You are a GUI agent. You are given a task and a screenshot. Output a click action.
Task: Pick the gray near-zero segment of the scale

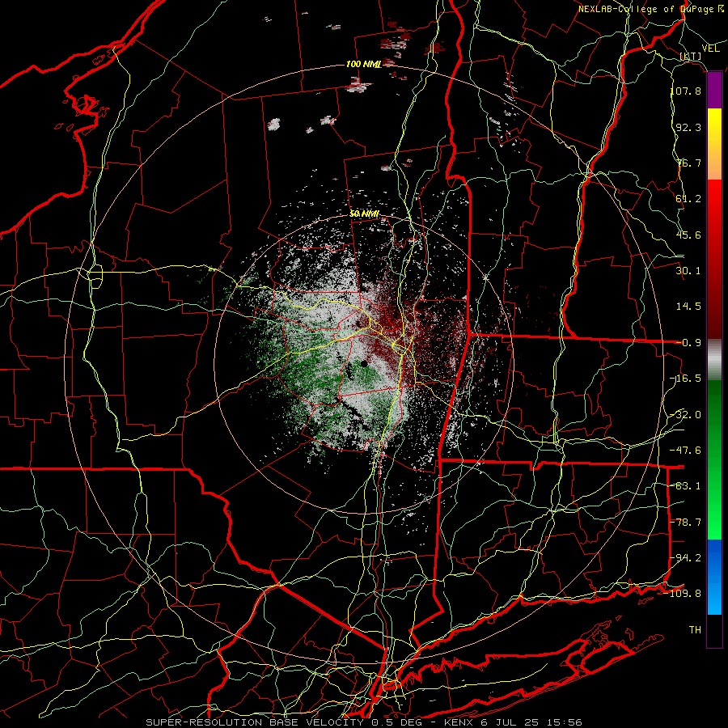tap(714, 360)
